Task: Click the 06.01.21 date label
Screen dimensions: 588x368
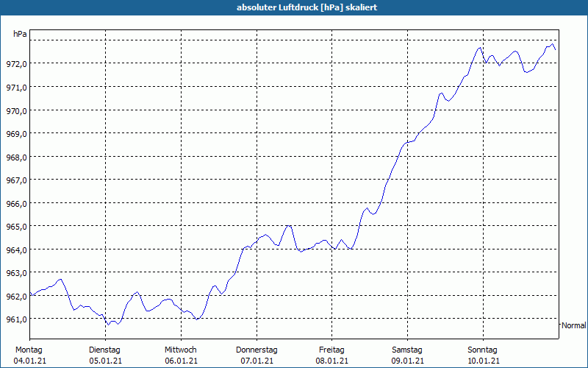Action: tap(181, 361)
